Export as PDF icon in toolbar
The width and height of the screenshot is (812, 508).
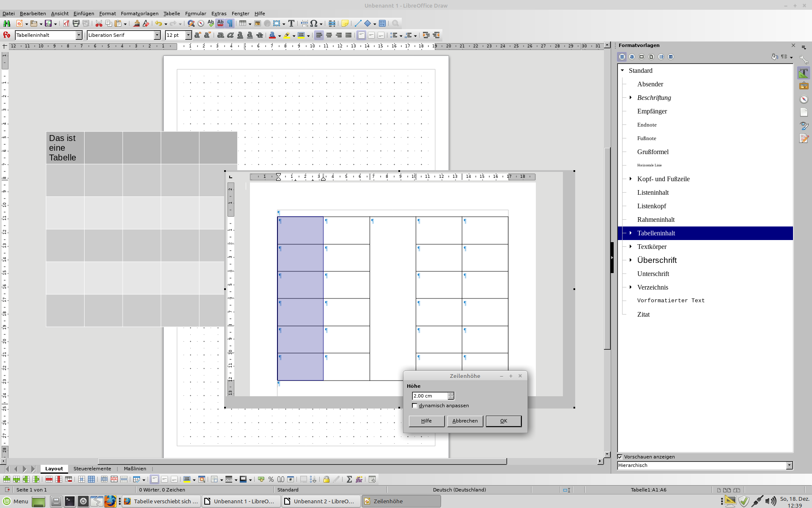click(66, 24)
